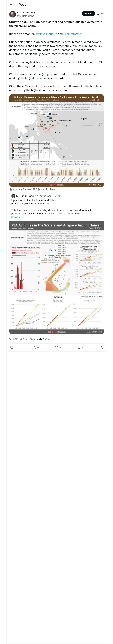
Task: Open the three-dot more options menu
Action: [x=102, y=14]
